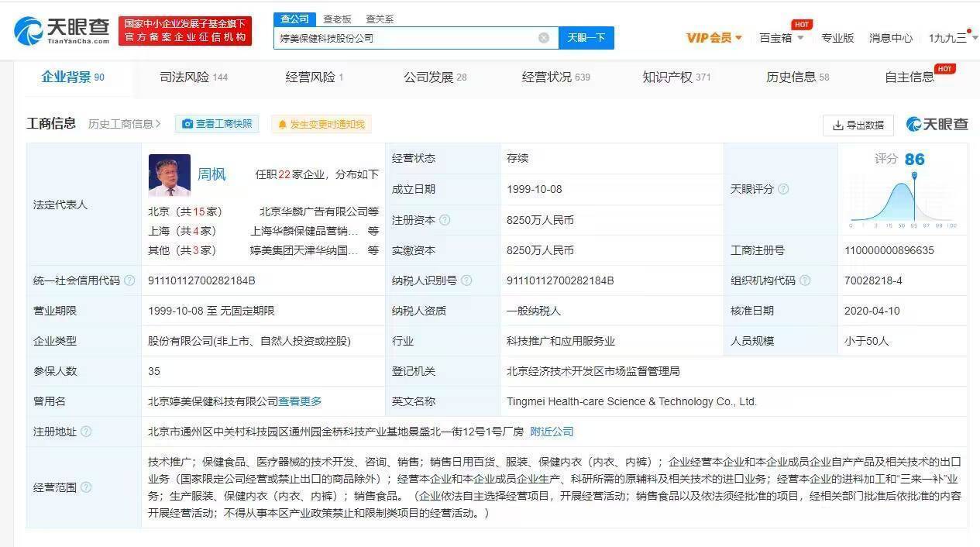The image size is (980, 547).
Task: Click help icon next to 经营范围
Action: [86, 487]
